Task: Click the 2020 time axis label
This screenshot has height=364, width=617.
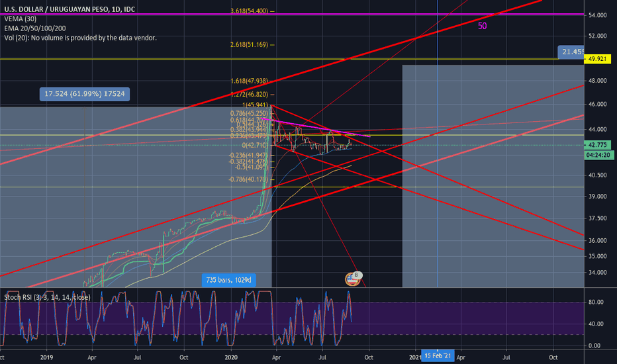Action: (x=231, y=357)
